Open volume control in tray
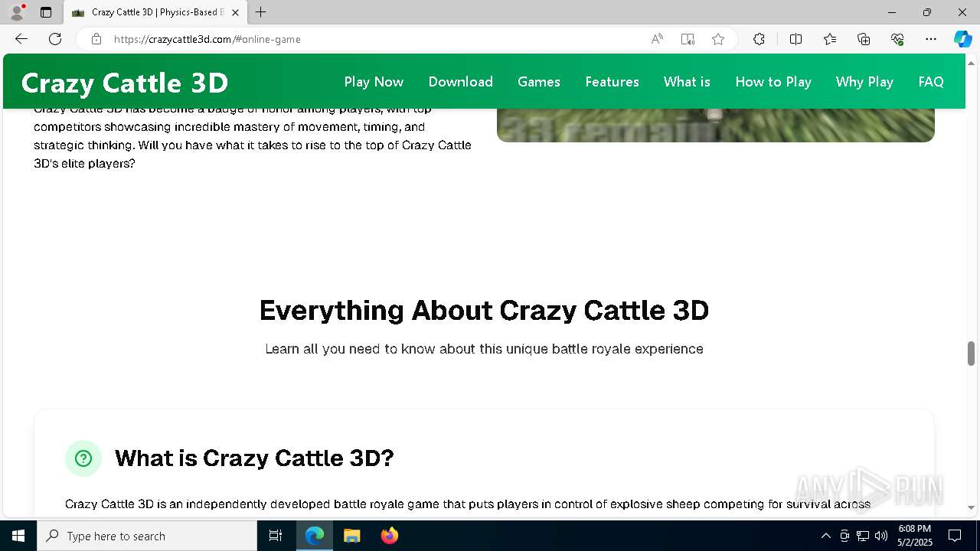The image size is (980, 551). pos(881,536)
